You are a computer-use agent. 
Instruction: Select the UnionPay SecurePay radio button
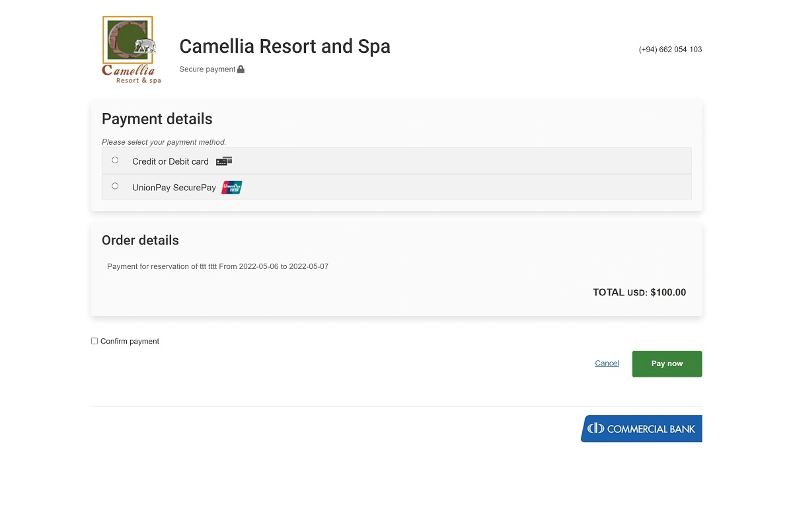point(115,186)
